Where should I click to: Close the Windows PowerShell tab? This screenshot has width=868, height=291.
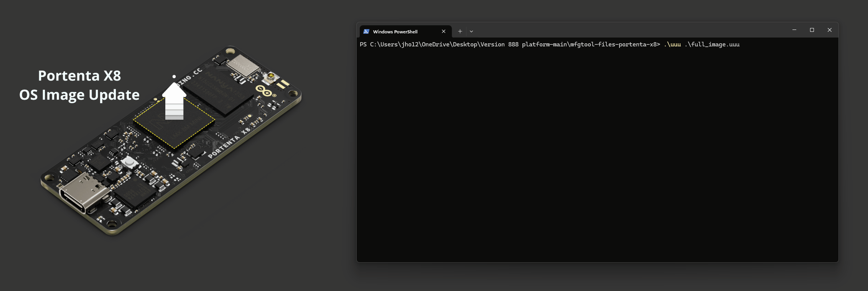coord(443,31)
